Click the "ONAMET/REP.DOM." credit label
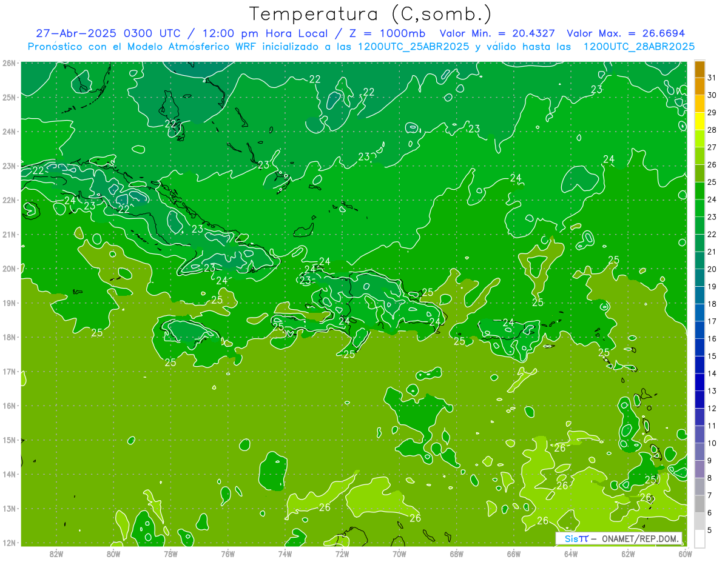 [640, 538]
